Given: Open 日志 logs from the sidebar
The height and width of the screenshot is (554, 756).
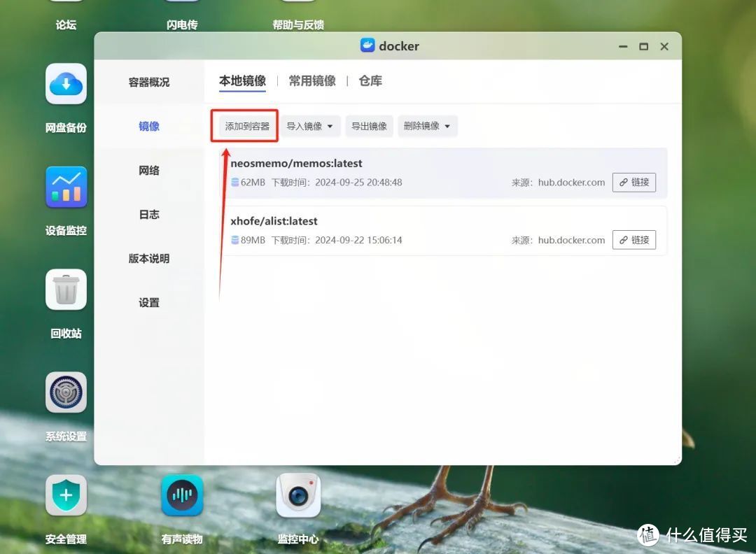Looking at the screenshot, I should click(148, 214).
